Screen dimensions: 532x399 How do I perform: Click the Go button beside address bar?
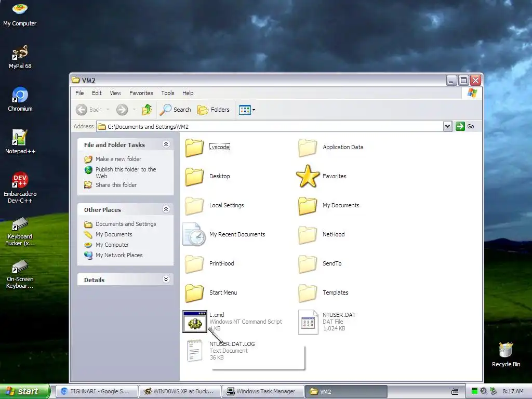pos(465,126)
